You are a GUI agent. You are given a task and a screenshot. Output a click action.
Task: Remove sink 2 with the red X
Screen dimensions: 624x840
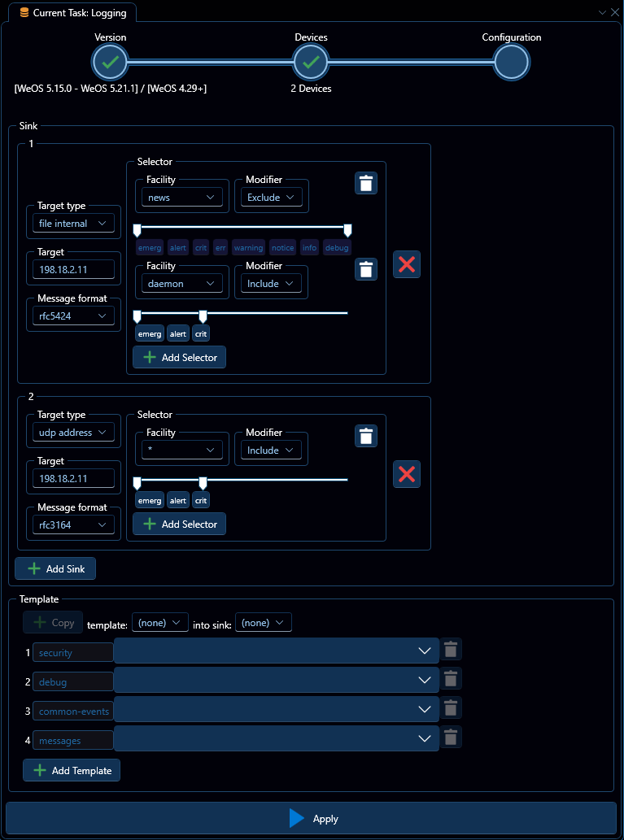pyautogui.click(x=406, y=473)
